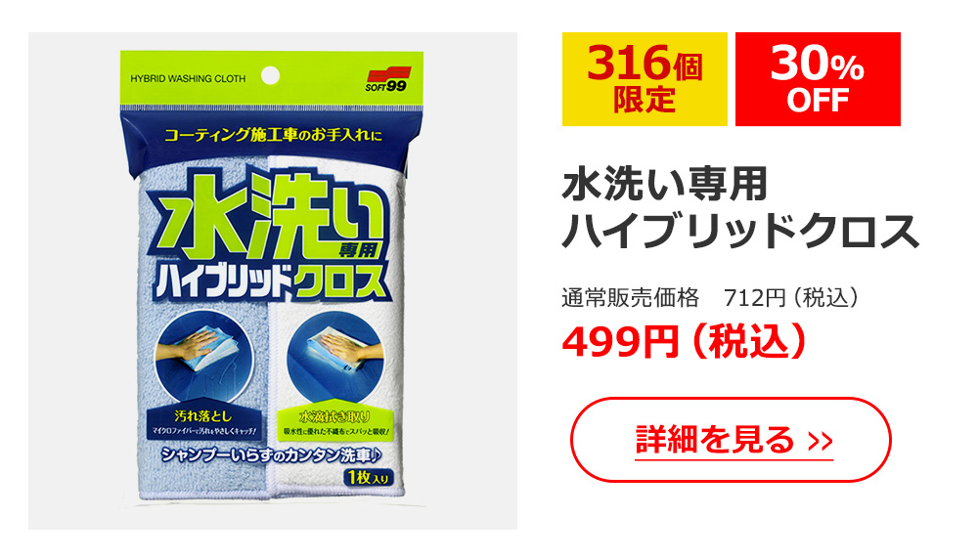Click the HYBRID WASHING CLOTH package label

pyautogui.click(x=188, y=78)
